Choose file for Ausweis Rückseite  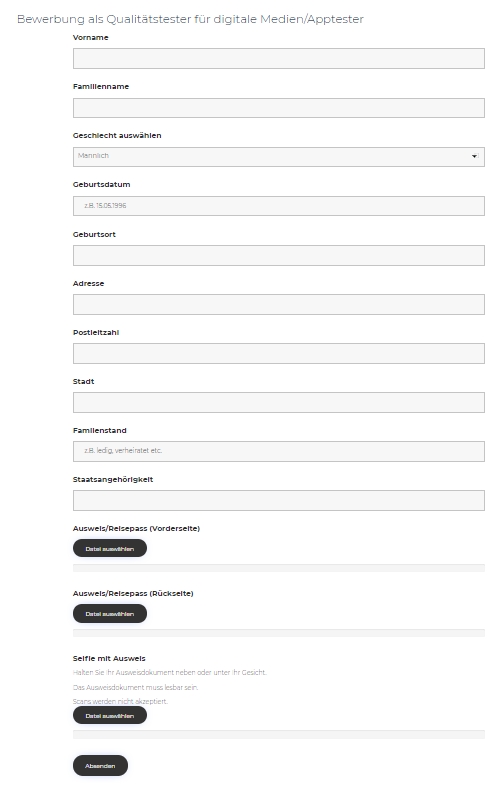[x=110, y=613]
